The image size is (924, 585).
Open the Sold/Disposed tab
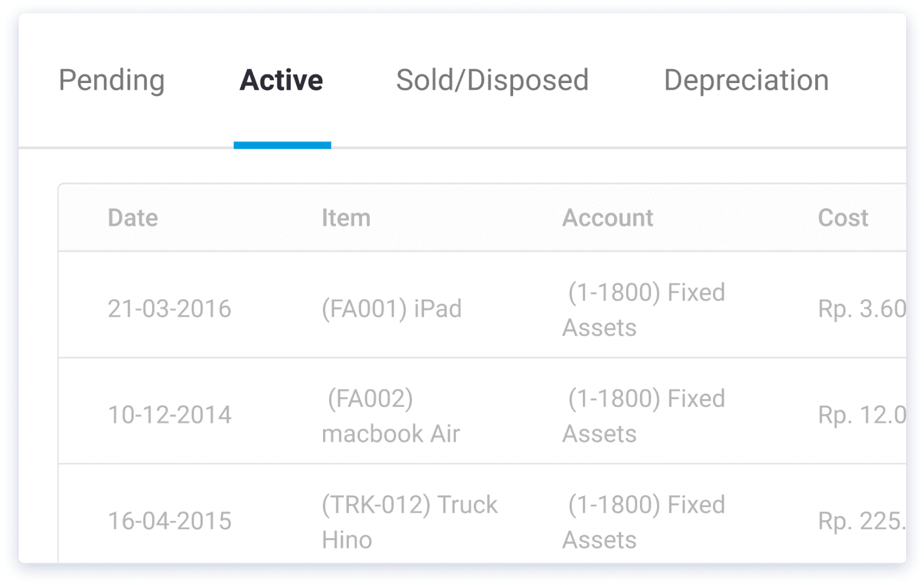(492, 80)
